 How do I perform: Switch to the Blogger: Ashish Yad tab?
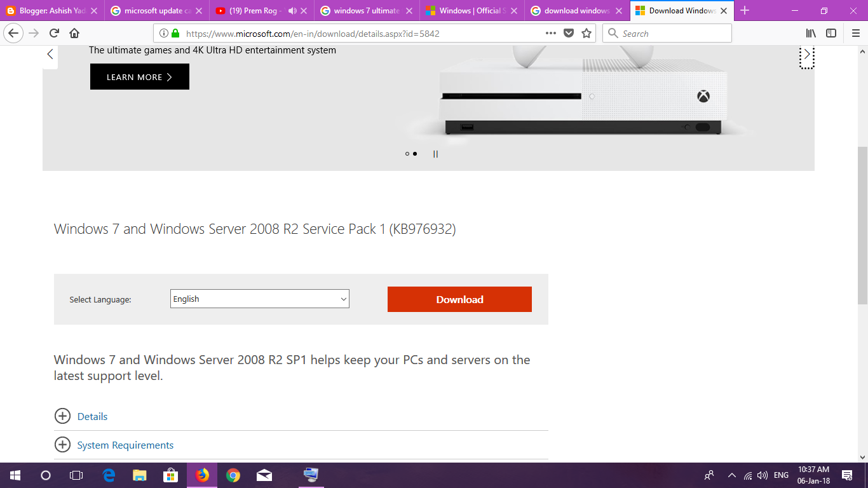point(51,11)
